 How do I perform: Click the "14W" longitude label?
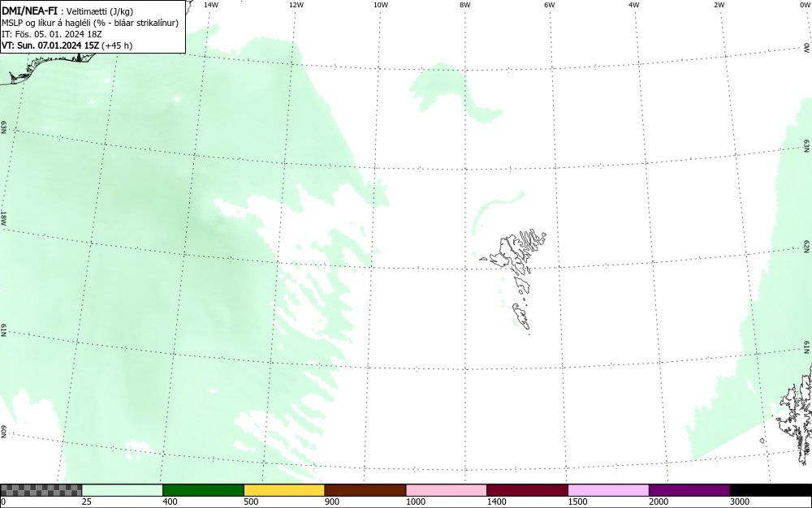tap(211, 5)
